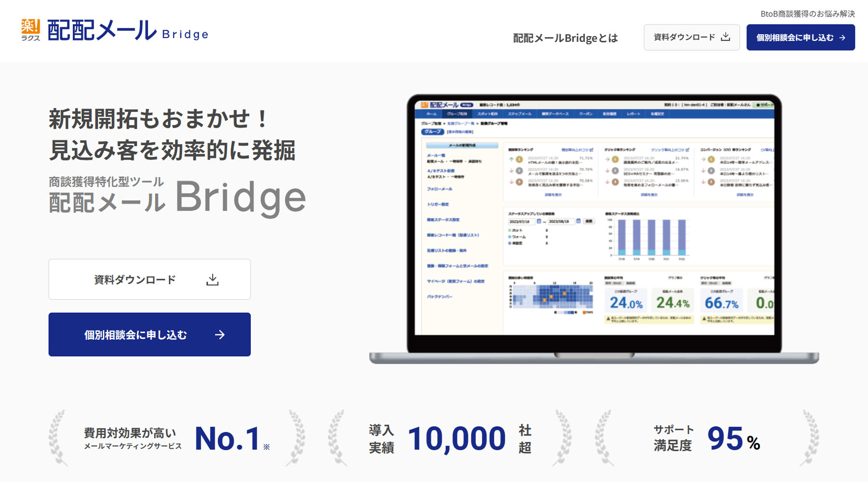The height and width of the screenshot is (482, 868).
Task: Click the header 個別相談会に申し込む button
Action: 800,37
